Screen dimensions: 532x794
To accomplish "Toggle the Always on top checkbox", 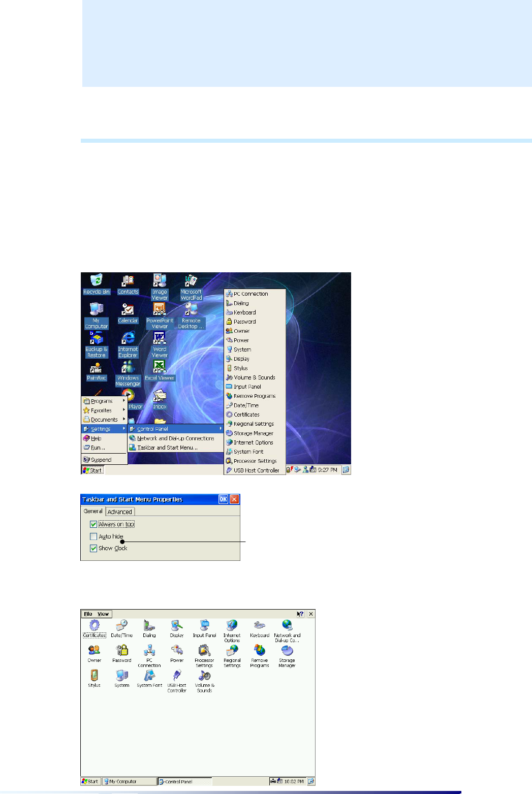I will 93,524.
